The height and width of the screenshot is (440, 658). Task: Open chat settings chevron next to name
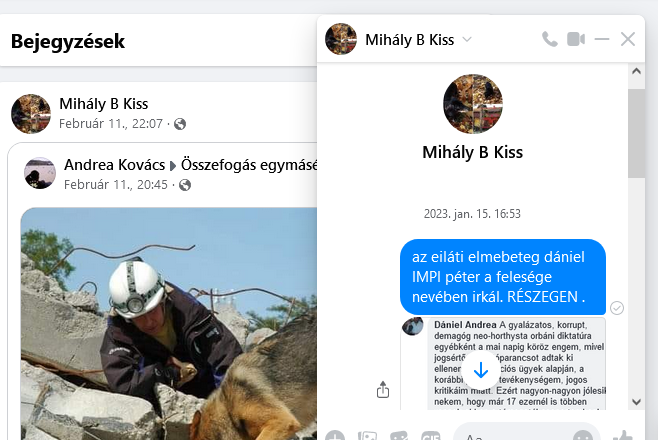click(x=467, y=40)
